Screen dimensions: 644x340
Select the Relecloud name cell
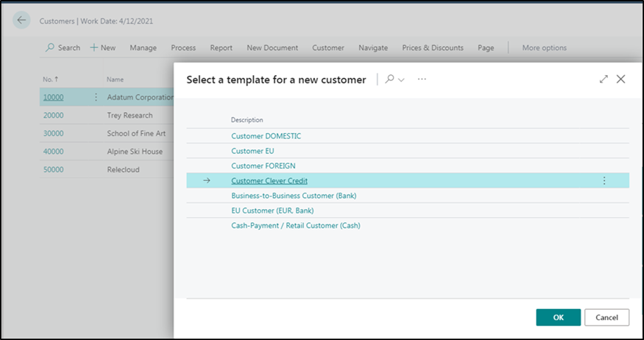pyautogui.click(x=123, y=169)
